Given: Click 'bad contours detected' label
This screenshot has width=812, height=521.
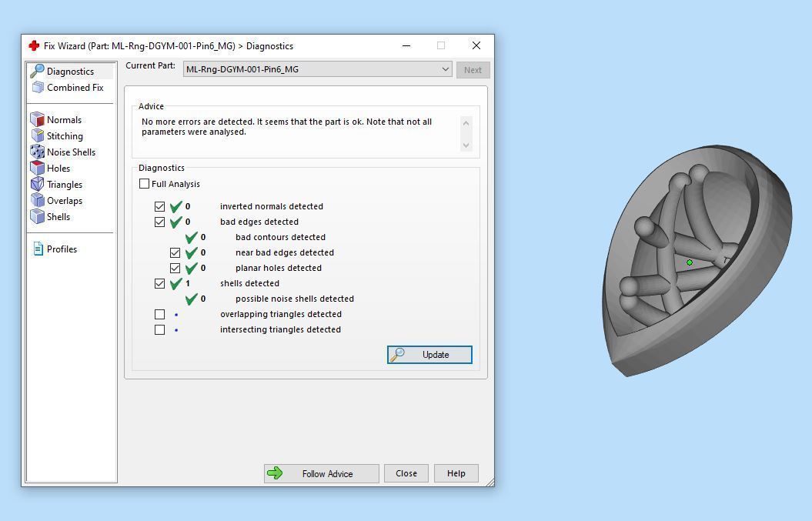Looking at the screenshot, I should 280,237.
